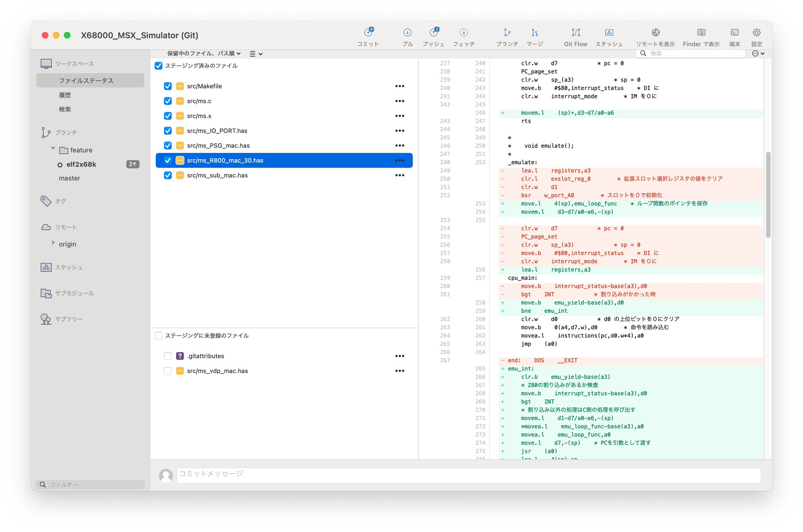803x532 pixels.
Task: Open actions menu for .gitattributes
Action: coord(400,356)
